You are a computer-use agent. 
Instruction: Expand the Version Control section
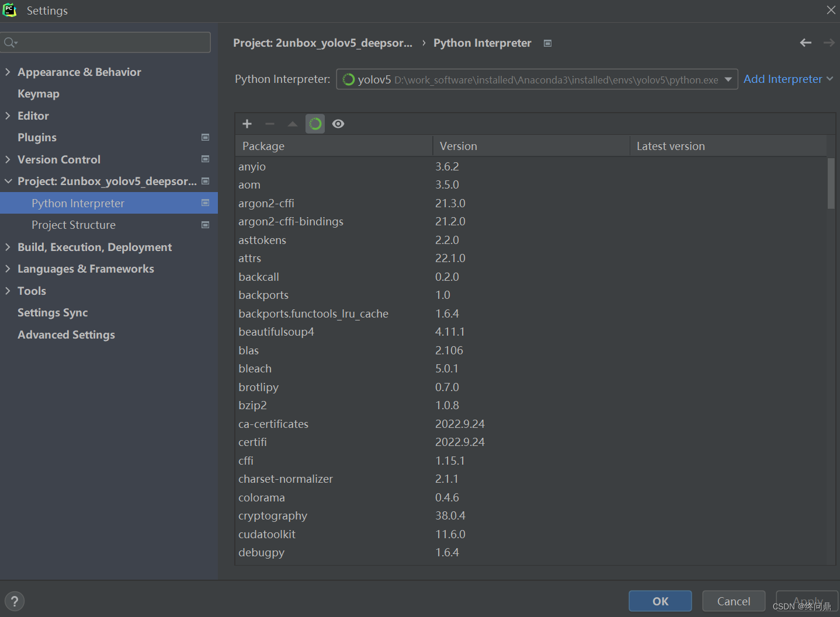(8, 159)
